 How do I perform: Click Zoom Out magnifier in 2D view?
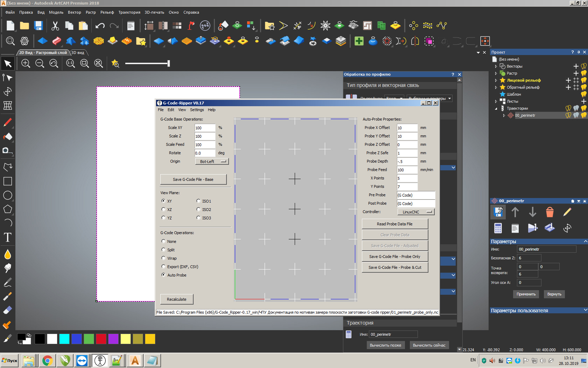click(40, 63)
